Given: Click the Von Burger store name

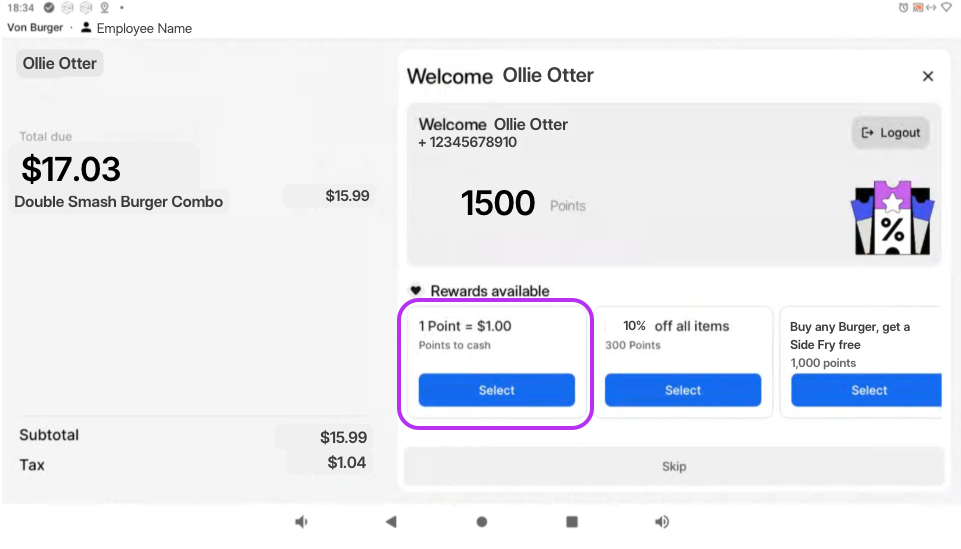Looking at the screenshot, I should [x=35, y=28].
